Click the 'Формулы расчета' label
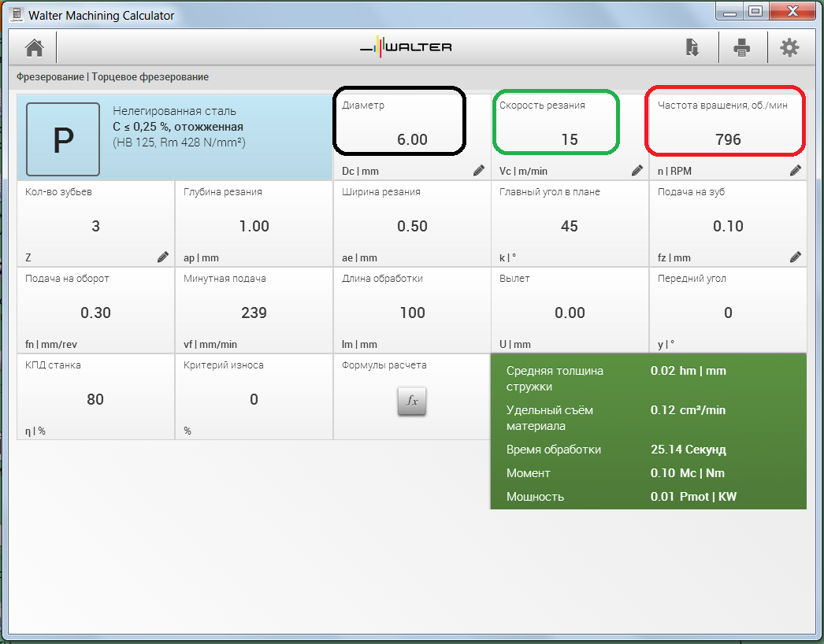 384,365
